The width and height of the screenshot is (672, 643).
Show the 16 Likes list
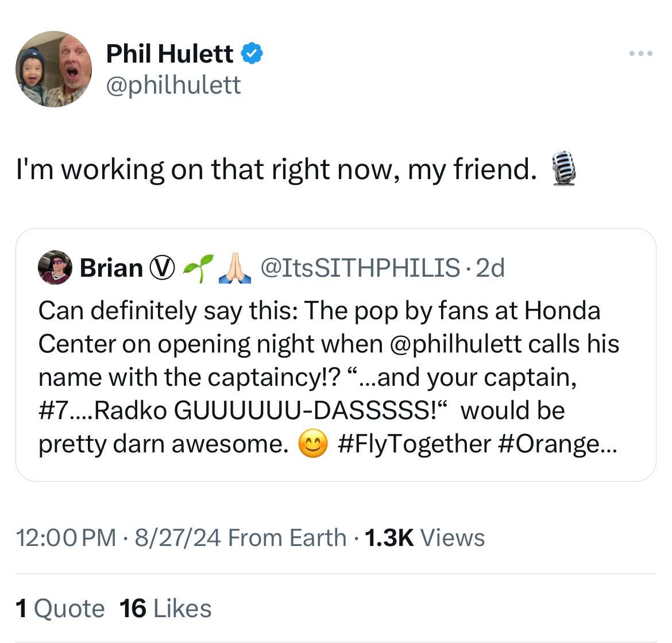(x=165, y=609)
